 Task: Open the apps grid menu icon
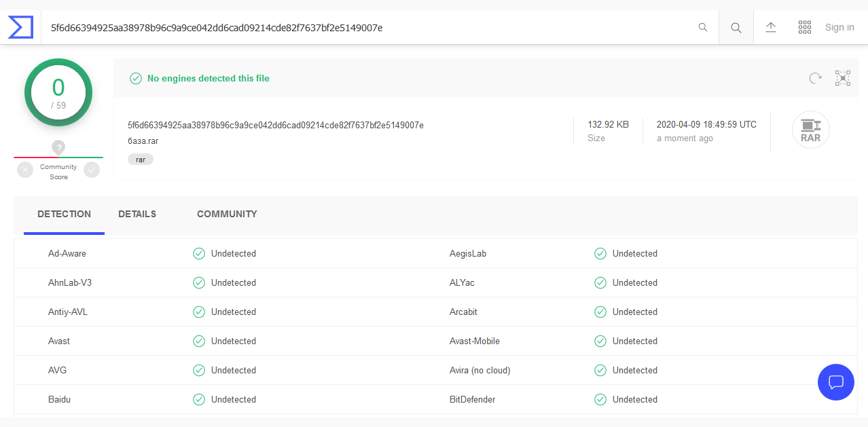pos(805,27)
